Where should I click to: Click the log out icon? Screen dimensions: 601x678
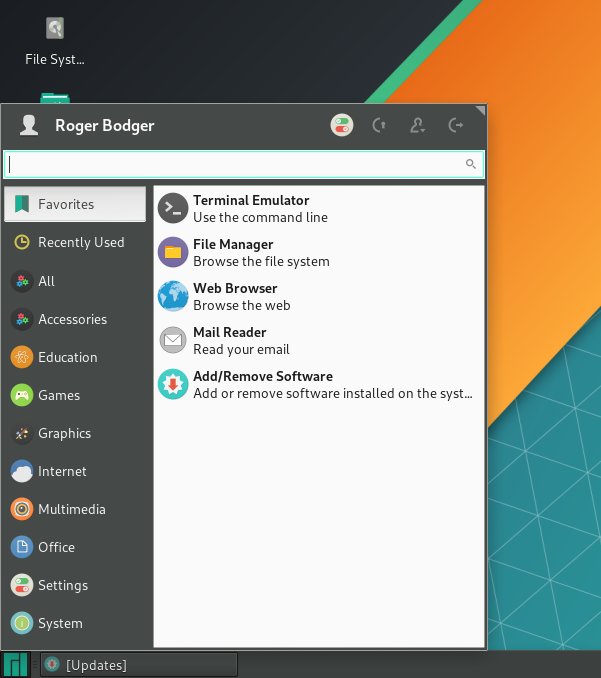point(456,125)
